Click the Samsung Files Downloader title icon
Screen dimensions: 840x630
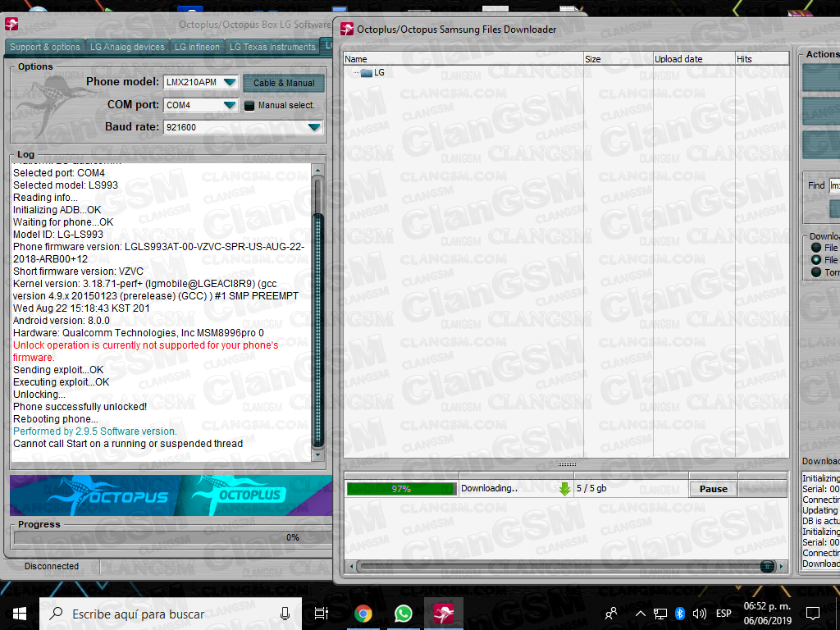coord(347,30)
